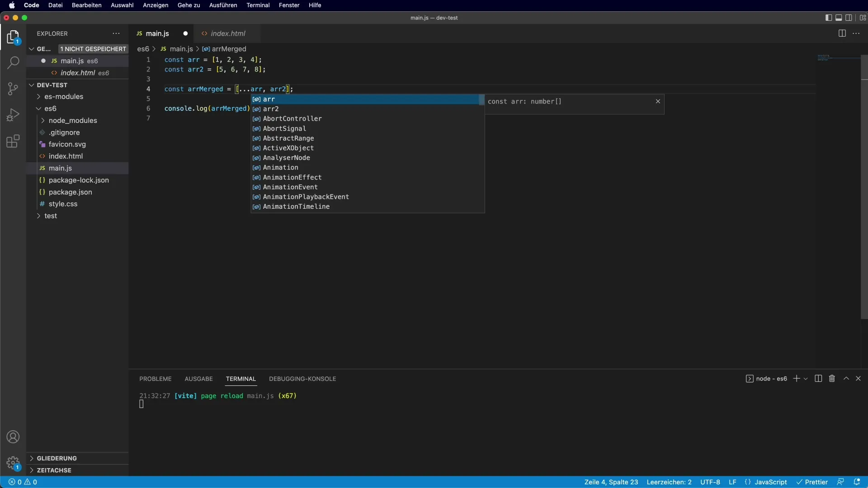This screenshot has width=868, height=488.
Task: Change indentation Leerzeichen: 2
Action: [669, 482]
